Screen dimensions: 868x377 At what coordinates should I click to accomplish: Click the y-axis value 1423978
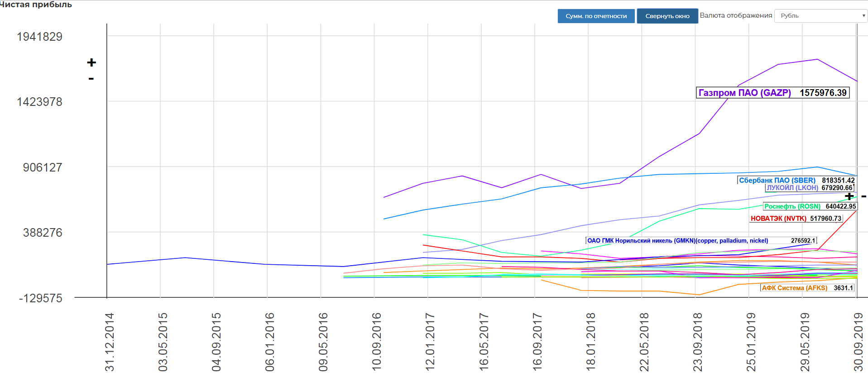(x=40, y=102)
